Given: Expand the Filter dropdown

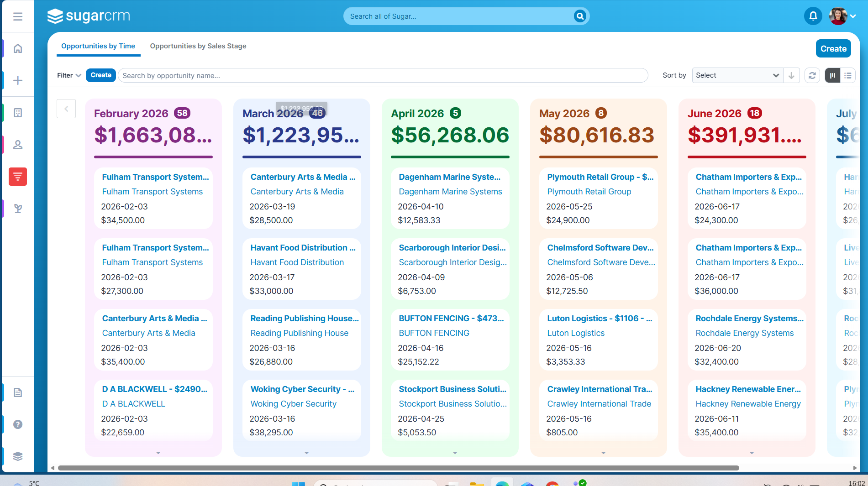Looking at the screenshot, I should pos(69,76).
